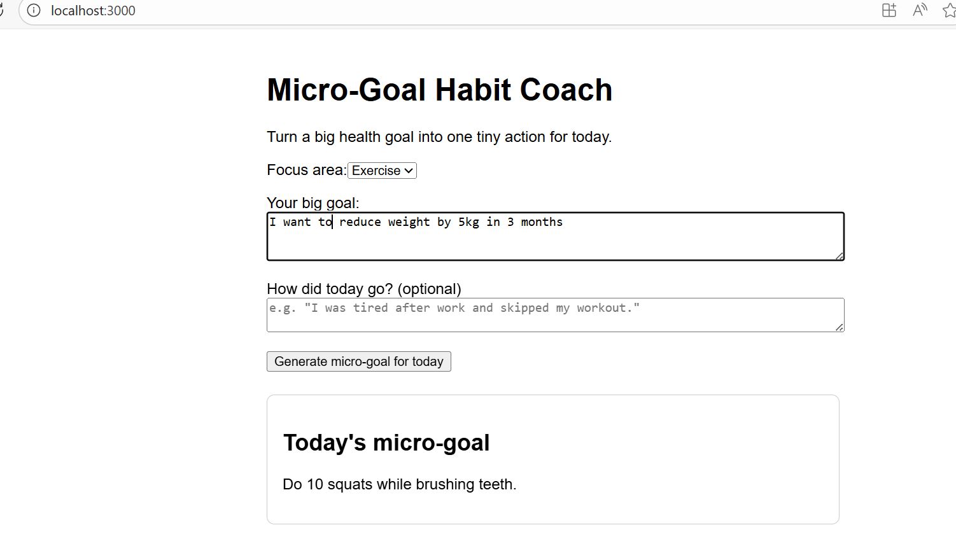The width and height of the screenshot is (956, 560).
Task: Click Generate micro-goal for today button
Action: pos(359,361)
